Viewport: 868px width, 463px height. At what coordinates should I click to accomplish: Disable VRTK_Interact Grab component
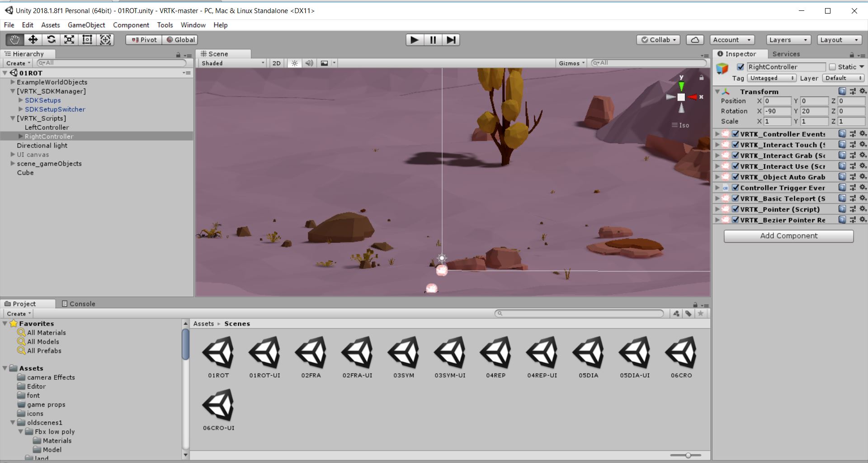pyautogui.click(x=736, y=156)
